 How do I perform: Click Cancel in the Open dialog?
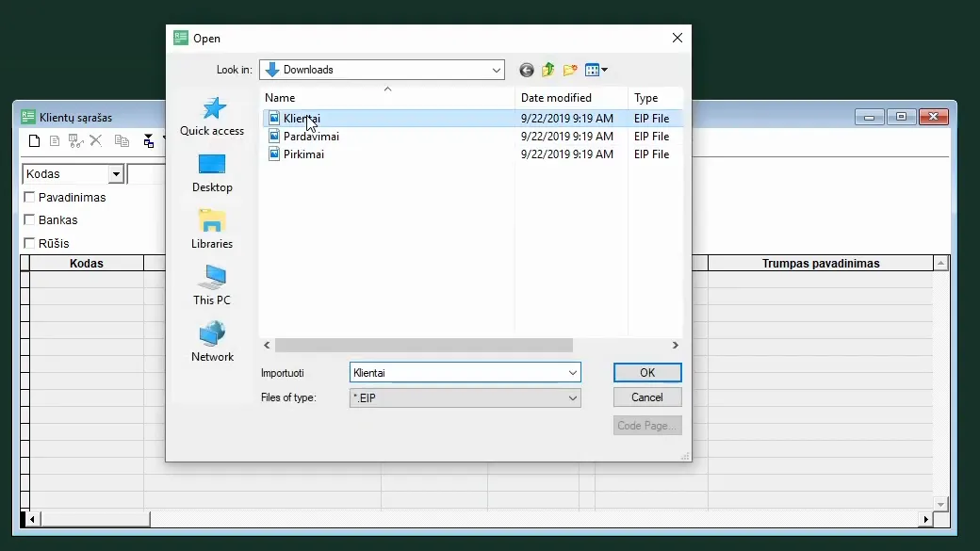(x=647, y=397)
